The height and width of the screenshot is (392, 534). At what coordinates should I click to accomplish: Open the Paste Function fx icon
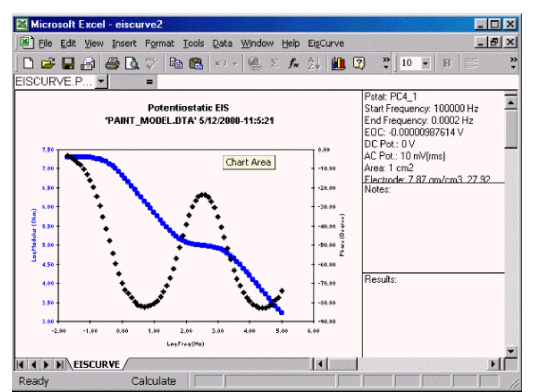point(294,64)
